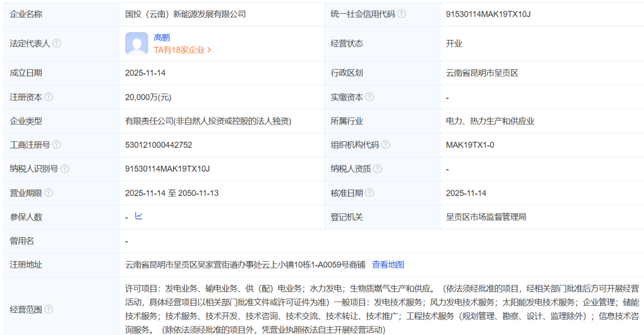Viewport: 644px width, 335px height.
Task: Click the help icon beside 法定代表人
Action: pyautogui.click(x=57, y=44)
